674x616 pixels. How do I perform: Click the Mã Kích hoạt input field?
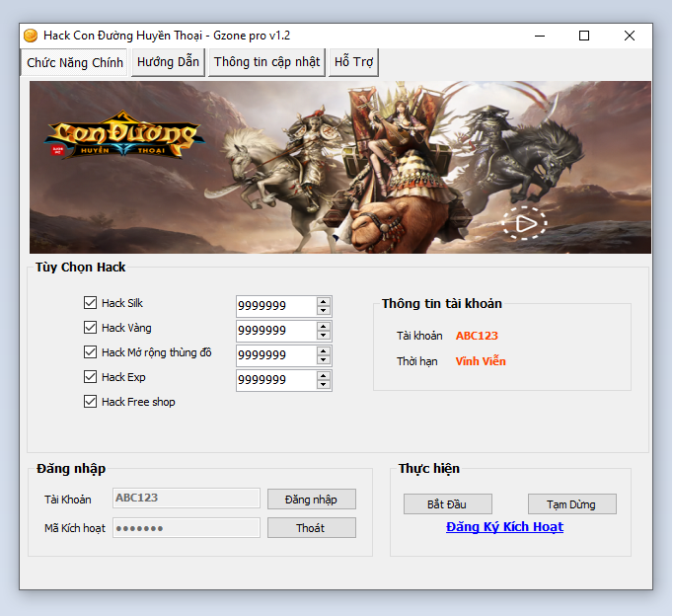click(x=187, y=528)
